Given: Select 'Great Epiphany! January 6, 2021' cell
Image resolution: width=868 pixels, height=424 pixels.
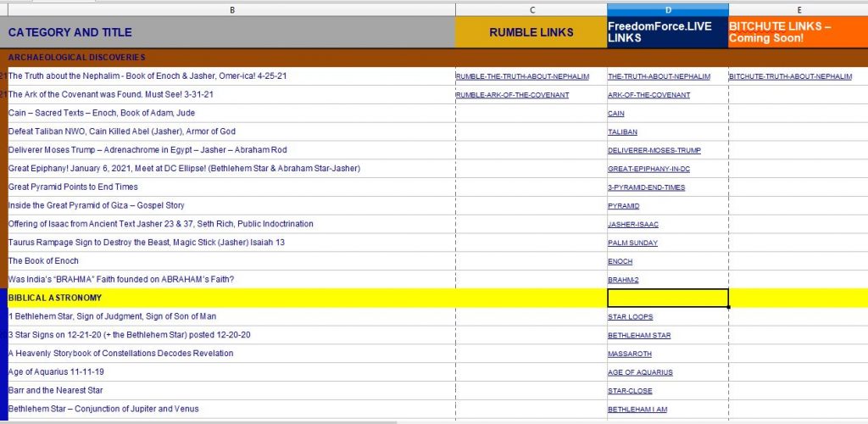Looking at the screenshot, I should [x=231, y=168].
